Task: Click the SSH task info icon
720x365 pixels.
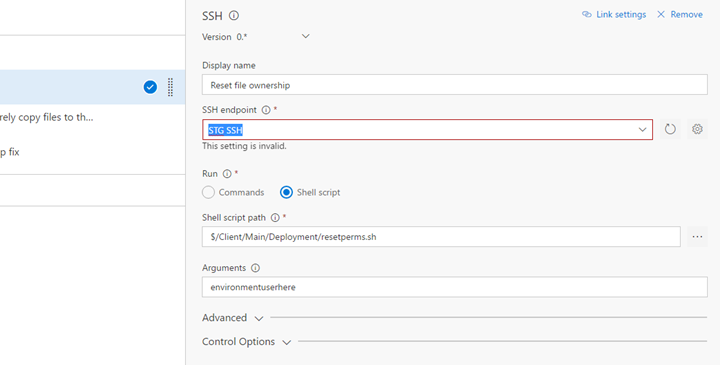Action: pos(234,16)
